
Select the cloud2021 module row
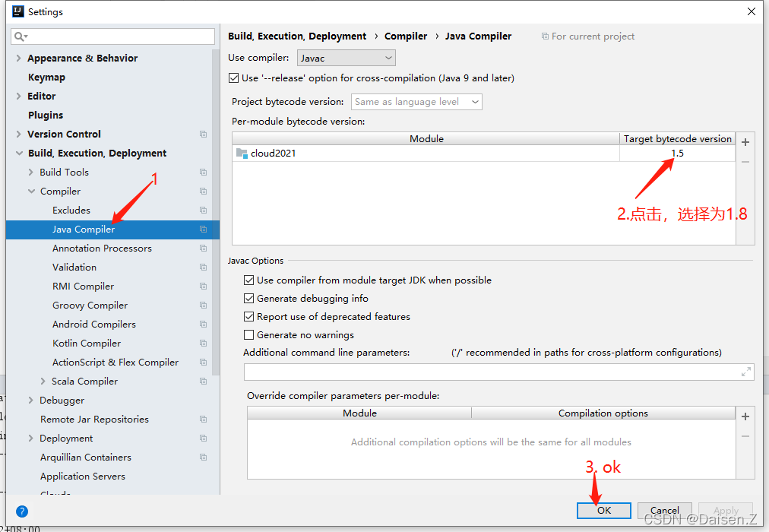[483, 154]
